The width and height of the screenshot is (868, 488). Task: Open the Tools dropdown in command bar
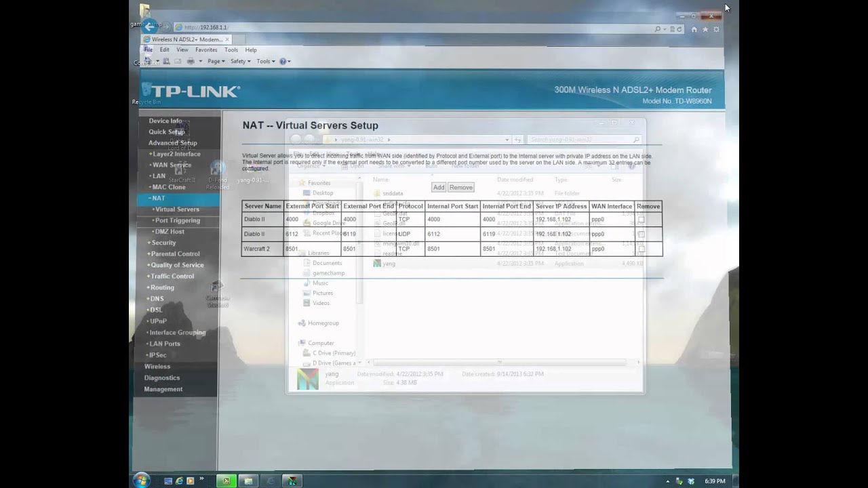coord(266,61)
